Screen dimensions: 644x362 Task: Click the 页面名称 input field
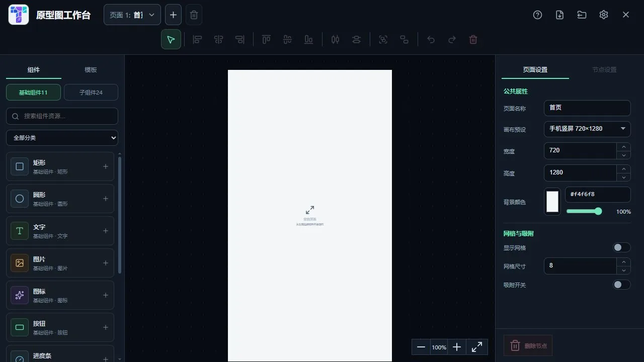[x=587, y=108]
